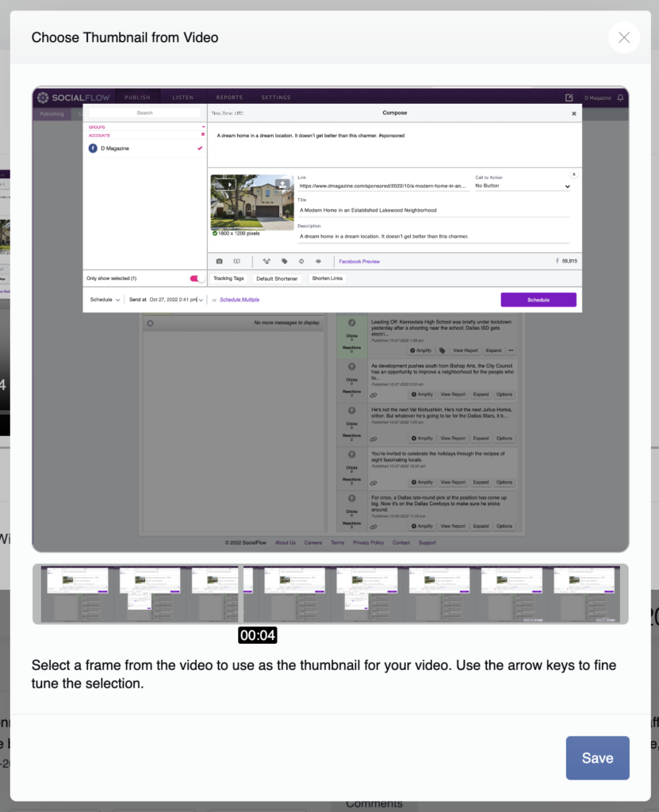Click the eye icon in compose toolbar
The image size is (659, 812).
click(318, 262)
